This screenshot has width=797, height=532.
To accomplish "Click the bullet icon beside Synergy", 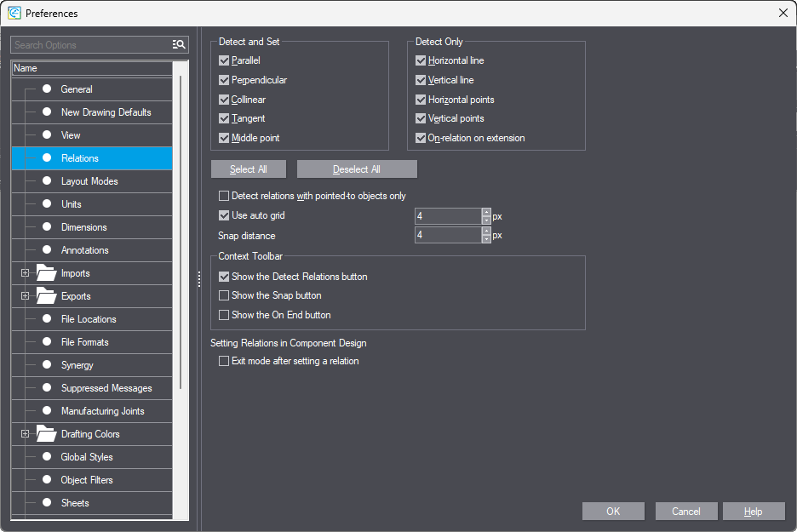I will [x=47, y=365].
